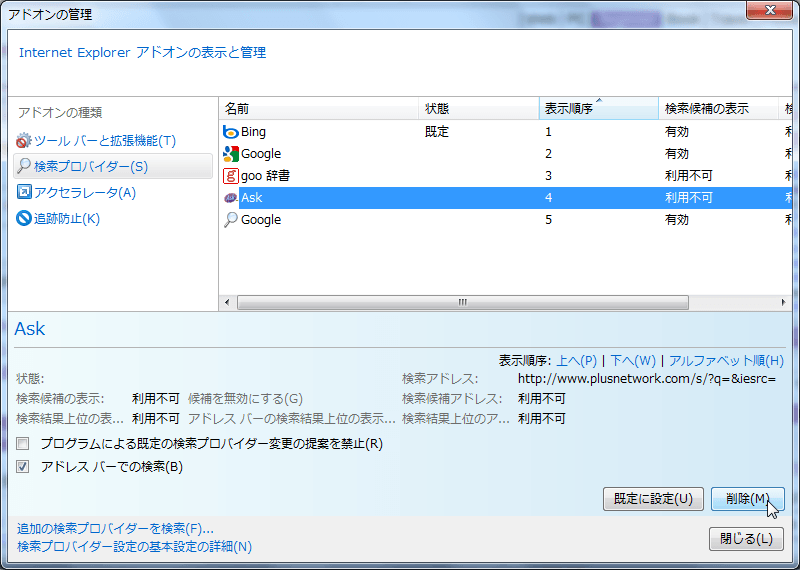Open ツール バーと拡張機能(T) category
Viewport: 800px width, 570px height.
point(105,141)
